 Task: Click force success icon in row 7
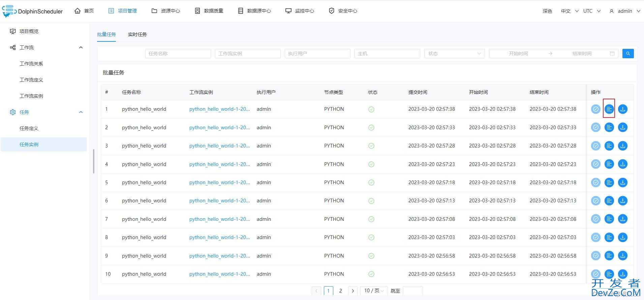(x=596, y=219)
